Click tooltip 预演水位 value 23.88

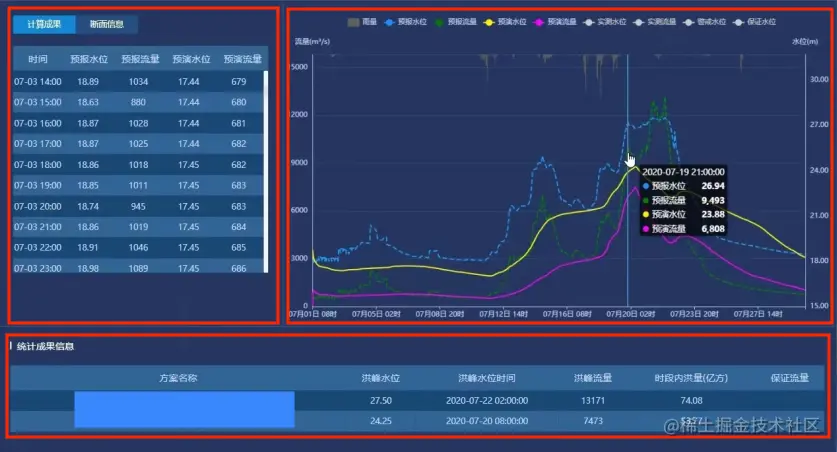tap(713, 214)
